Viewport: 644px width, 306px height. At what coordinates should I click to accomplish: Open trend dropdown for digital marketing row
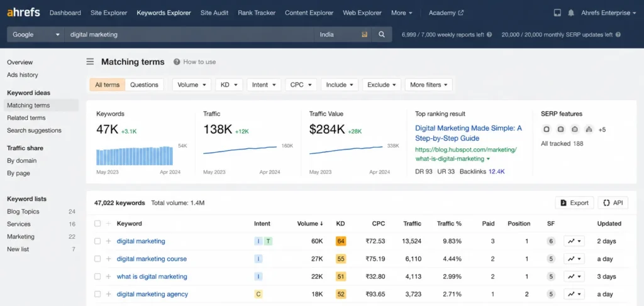pyautogui.click(x=574, y=241)
